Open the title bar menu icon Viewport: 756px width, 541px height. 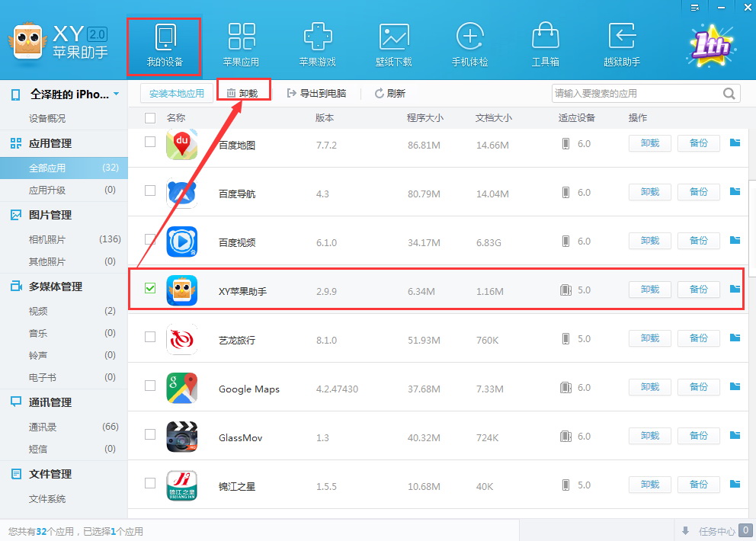click(695, 7)
